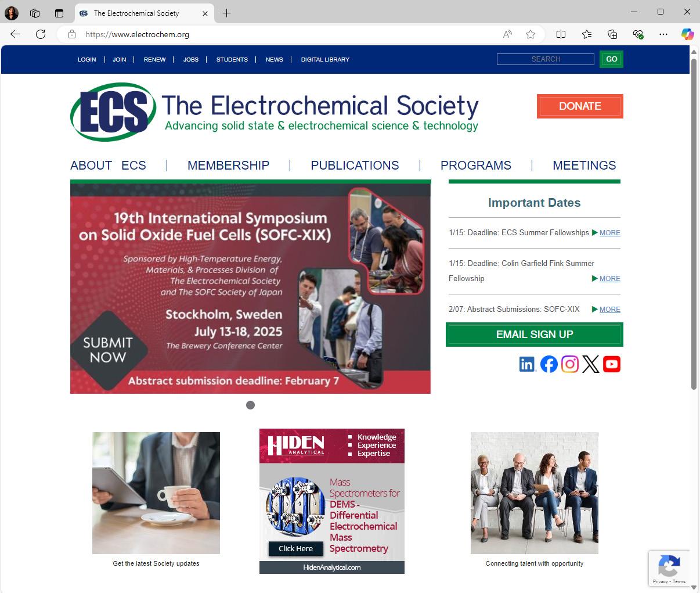The height and width of the screenshot is (593, 700).
Task: Open the MEETINGS navigation menu
Action: tap(584, 166)
